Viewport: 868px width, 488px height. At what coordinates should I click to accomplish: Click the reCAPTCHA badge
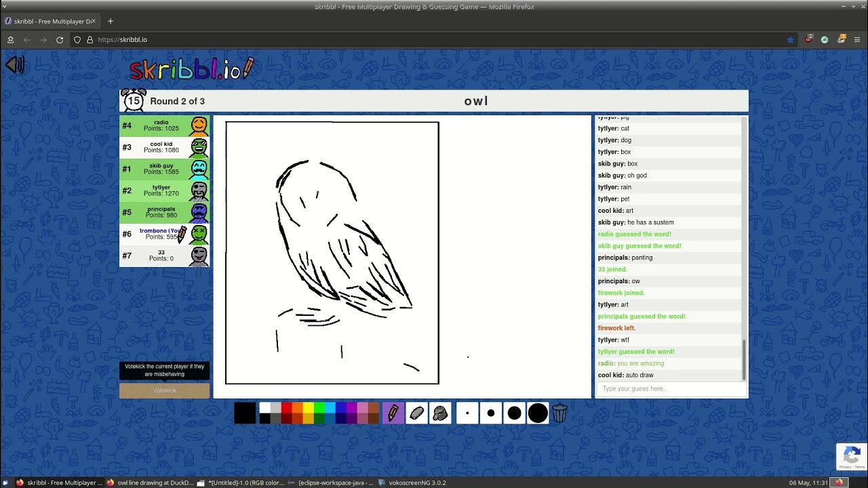click(852, 456)
